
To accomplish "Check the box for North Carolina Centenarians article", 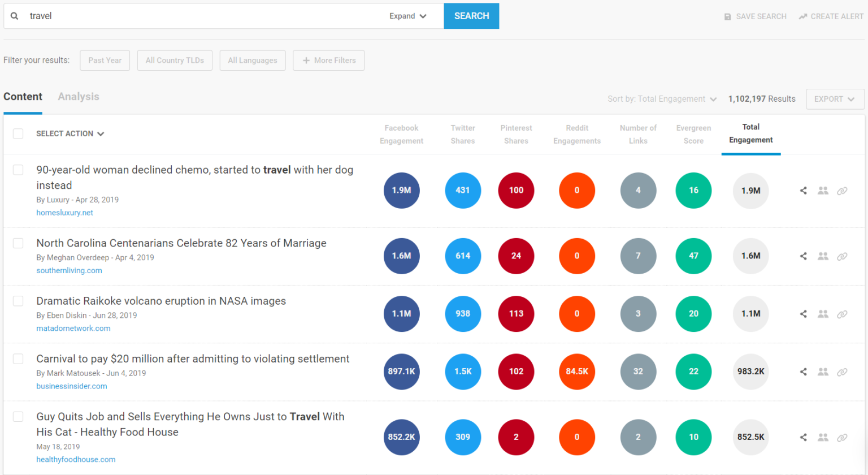I will click(x=18, y=243).
